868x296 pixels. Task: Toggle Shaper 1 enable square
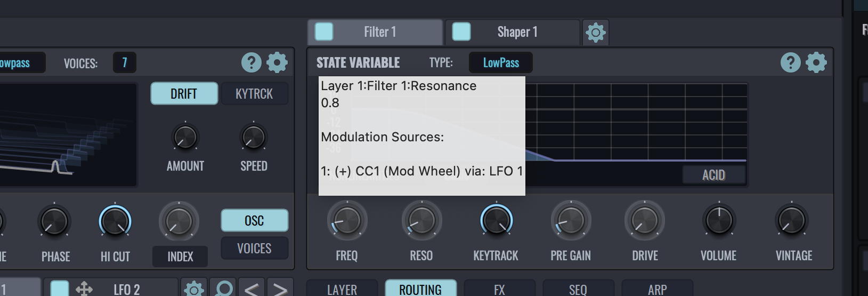point(461,32)
